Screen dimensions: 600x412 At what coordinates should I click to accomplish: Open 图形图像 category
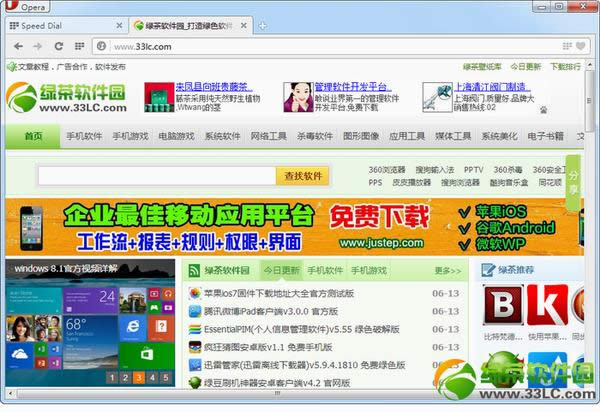[360, 136]
